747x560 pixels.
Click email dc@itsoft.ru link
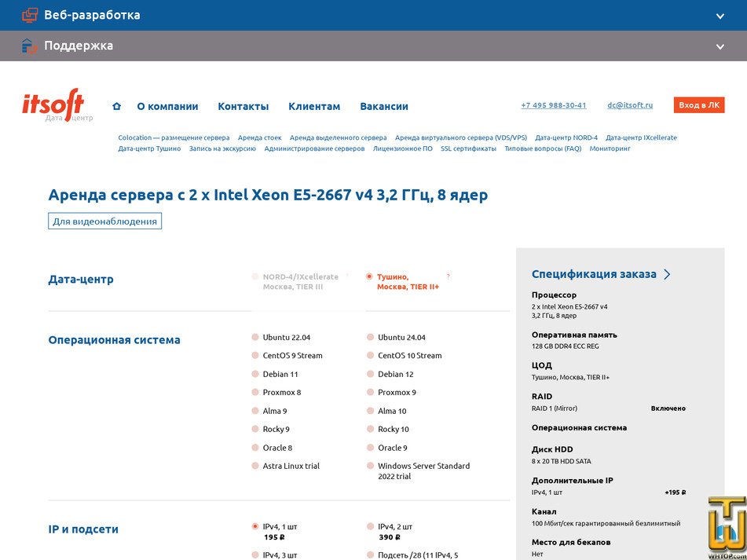click(630, 105)
